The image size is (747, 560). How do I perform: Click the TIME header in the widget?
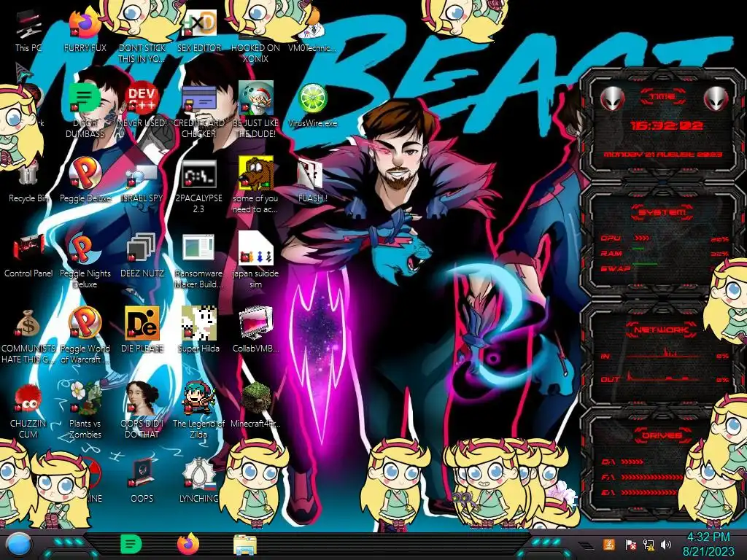point(663,97)
